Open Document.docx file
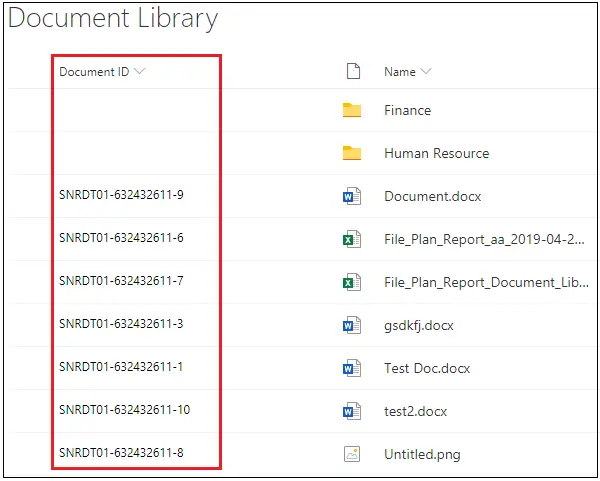 tap(432, 196)
